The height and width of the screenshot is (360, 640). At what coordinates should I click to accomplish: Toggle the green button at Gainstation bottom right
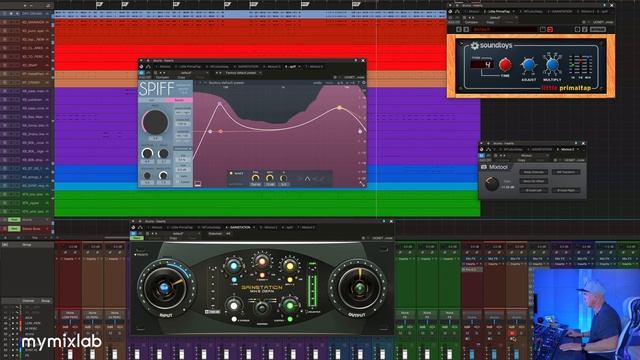[290, 319]
